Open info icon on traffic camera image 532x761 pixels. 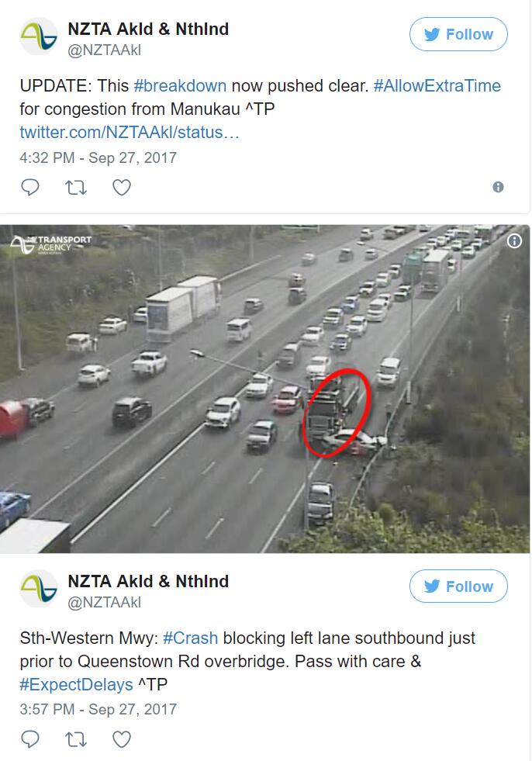click(x=514, y=240)
